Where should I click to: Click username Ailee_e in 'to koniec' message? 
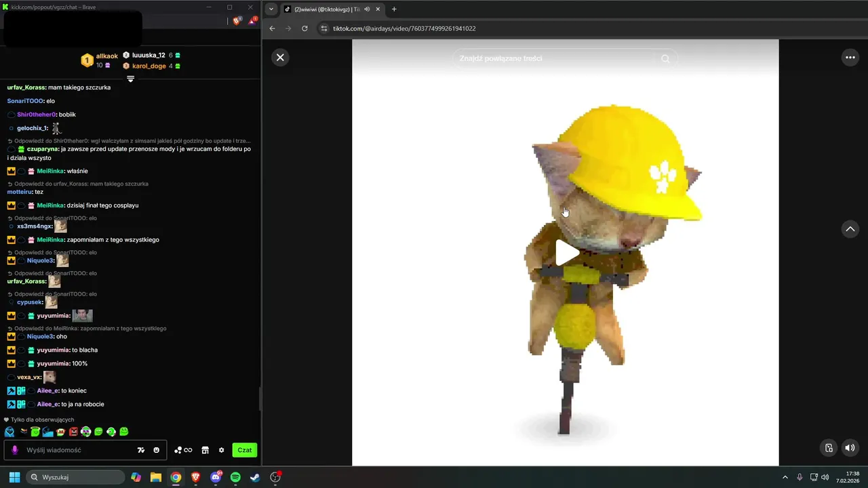point(47,390)
